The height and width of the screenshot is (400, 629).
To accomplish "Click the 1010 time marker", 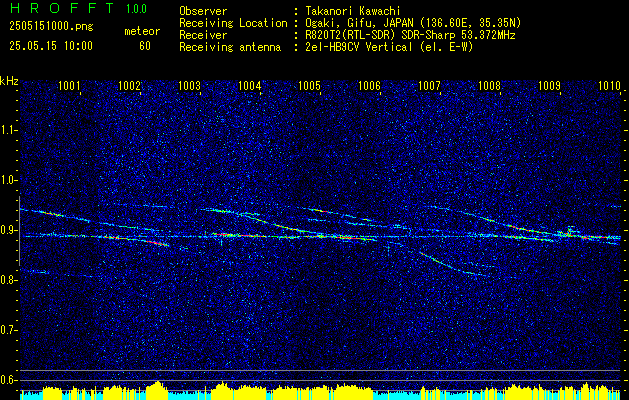I will point(609,85).
